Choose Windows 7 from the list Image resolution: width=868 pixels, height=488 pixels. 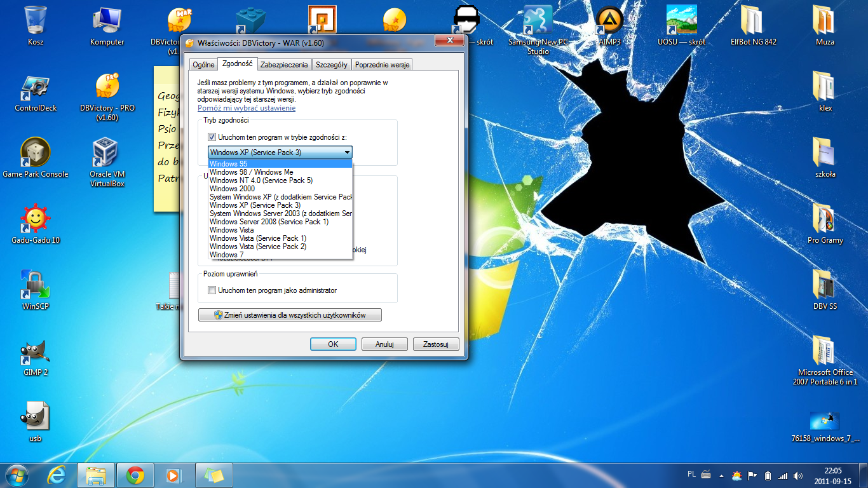(x=280, y=255)
